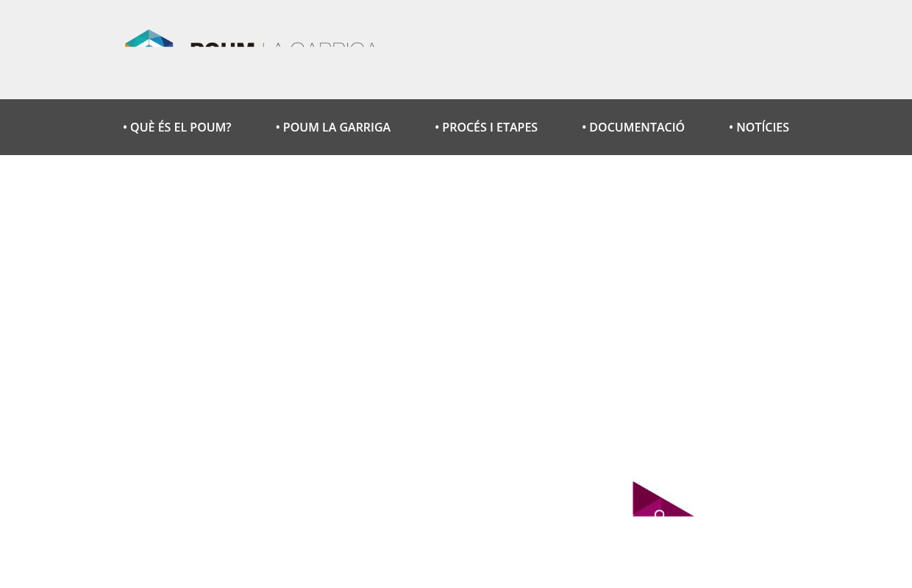
Task: Navigate to the Notícies page
Action: [762, 127]
